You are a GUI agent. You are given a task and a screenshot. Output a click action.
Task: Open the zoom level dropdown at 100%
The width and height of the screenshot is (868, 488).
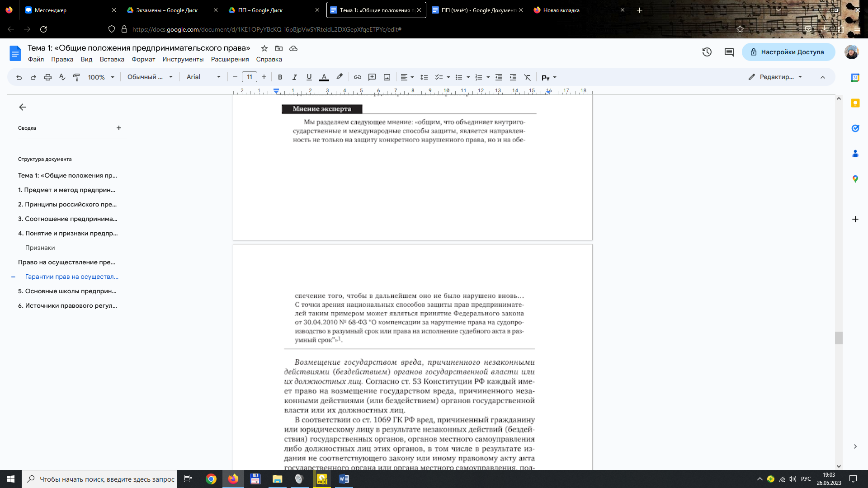click(x=101, y=77)
